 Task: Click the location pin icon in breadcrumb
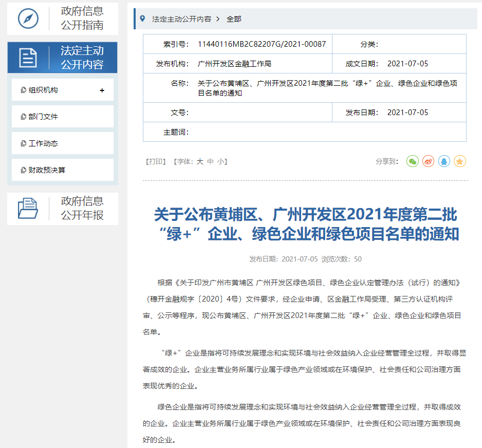click(142, 18)
